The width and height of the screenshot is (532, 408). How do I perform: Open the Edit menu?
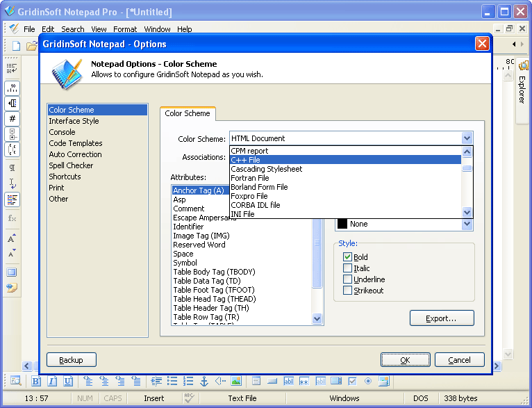48,29
